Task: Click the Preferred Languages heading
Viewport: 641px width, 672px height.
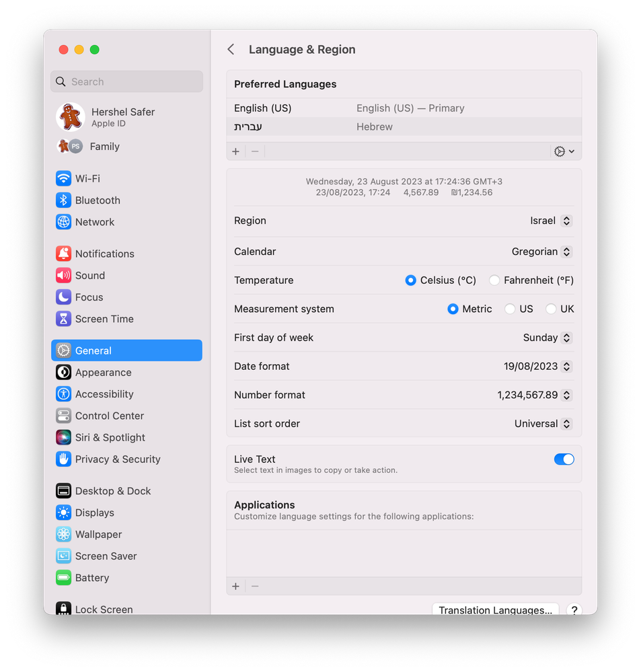Action: point(285,84)
